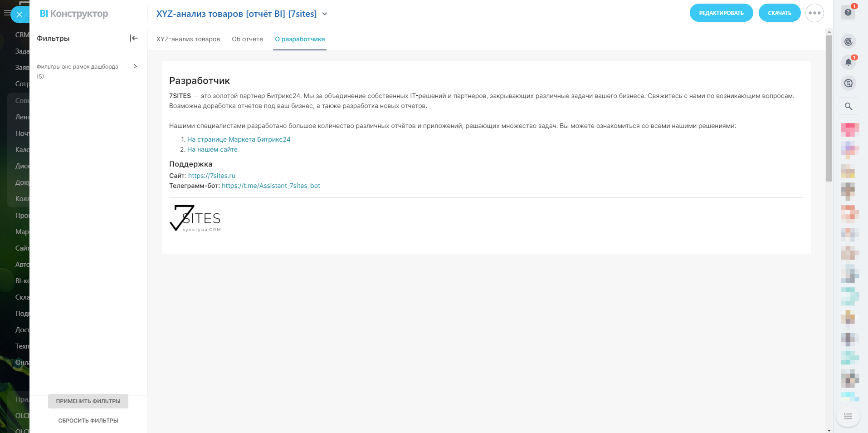Open the Telegram bot Assistant_7sites_bot link
Screen dimensions: 868x433
[271, 186]
